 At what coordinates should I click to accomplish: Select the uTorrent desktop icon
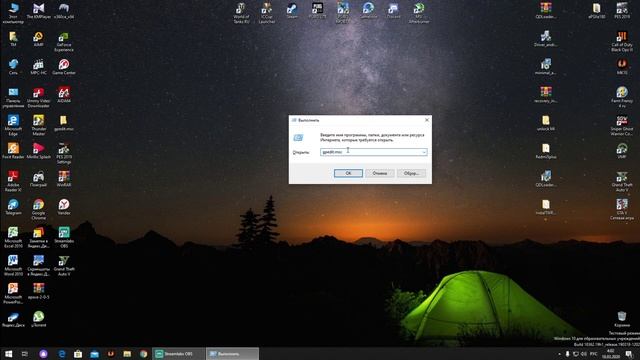click(x=38, y=319)
